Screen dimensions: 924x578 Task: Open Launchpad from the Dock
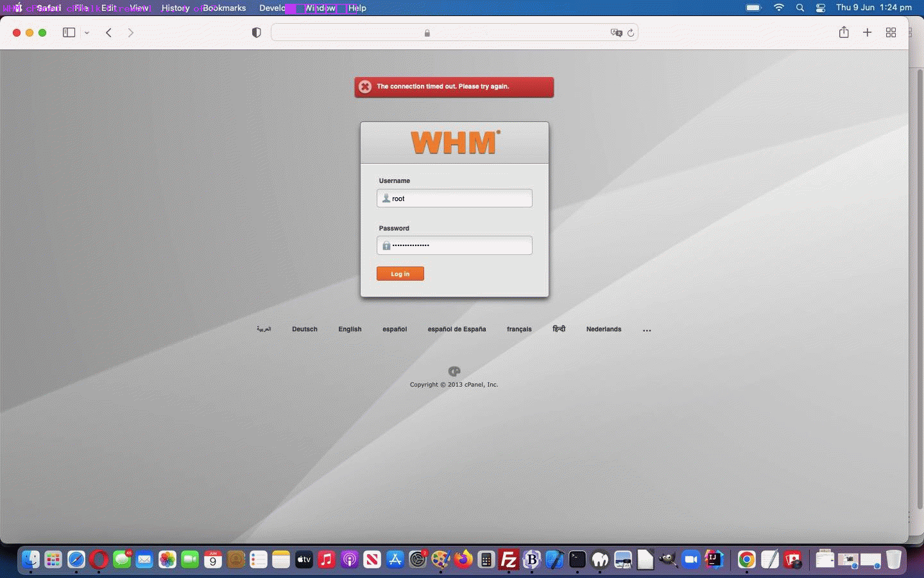[53, 559]
